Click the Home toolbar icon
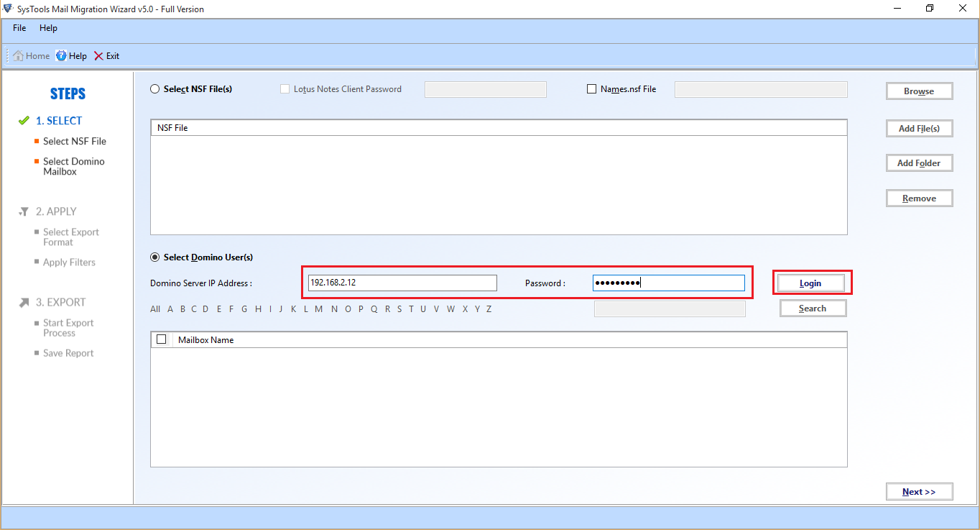This screenshot has height=530, width=980. pyautogui.click(x=19, y=56)
